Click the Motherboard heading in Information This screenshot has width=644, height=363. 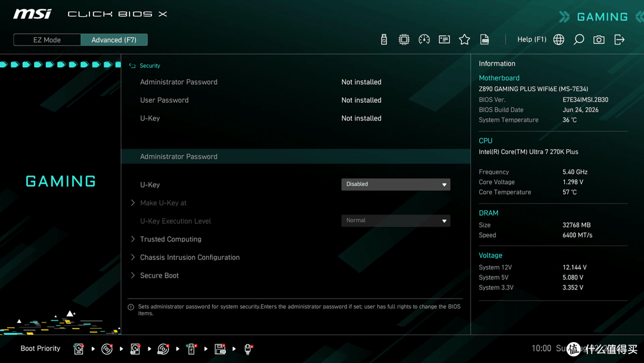point(499,78)
